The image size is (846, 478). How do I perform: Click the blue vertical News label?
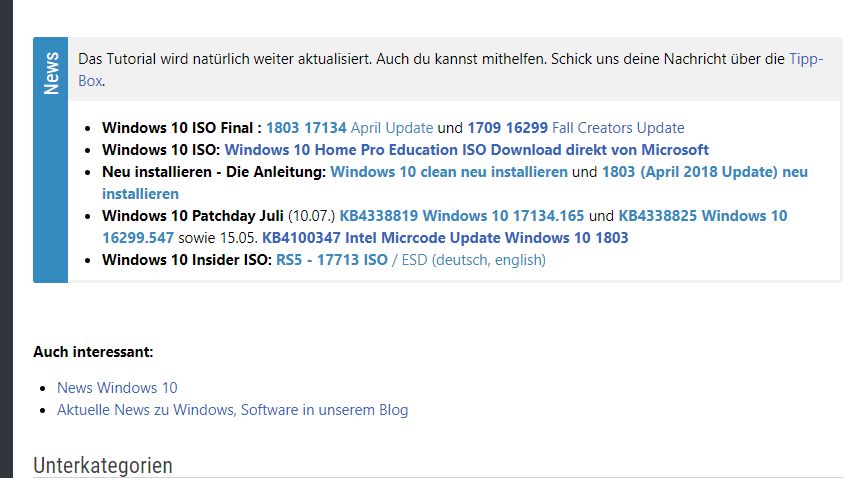coord(51,73)
